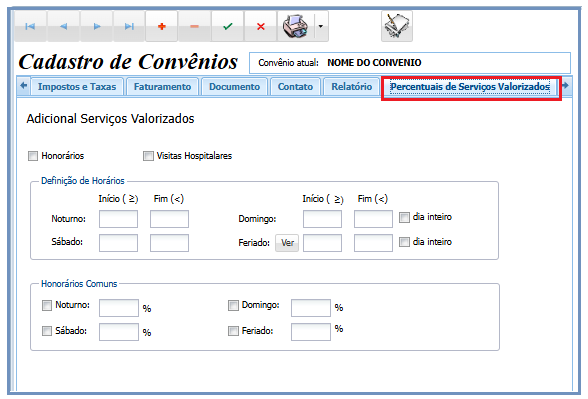Confirm changes with green checkmark

click(x=227, y=26)
